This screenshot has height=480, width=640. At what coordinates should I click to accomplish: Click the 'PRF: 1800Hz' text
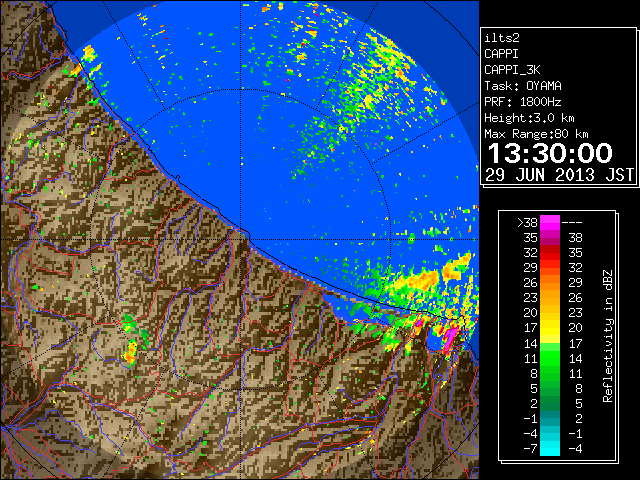[x=522, y=102]
